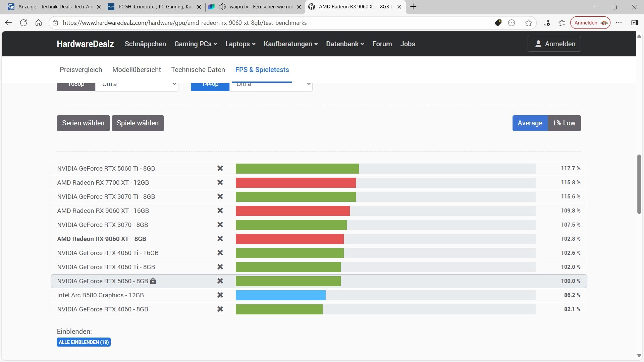The image size is (644, 362).
Task: Click the ALLE EINBLENDEN (19) button
Action: [x=84, y=342]
